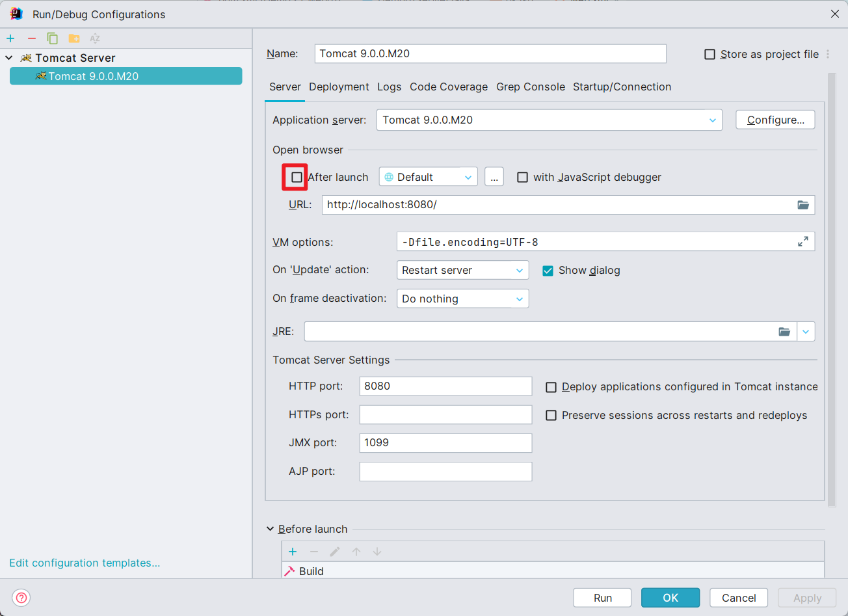
Task: Sort configurations alphabetically
Action: (95, 38)
